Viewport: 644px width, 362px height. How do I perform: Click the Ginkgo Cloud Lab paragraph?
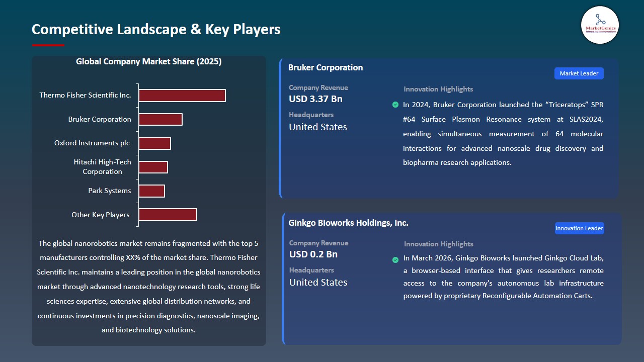click(504, 277)
